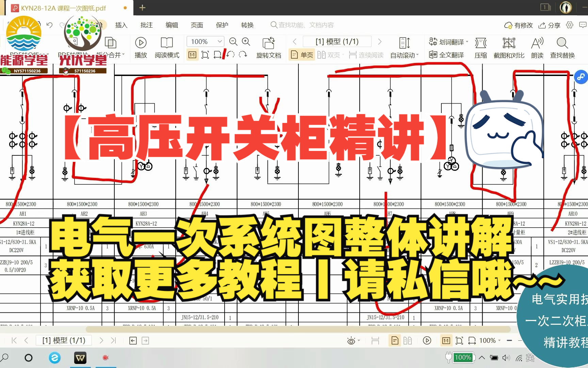Screen dimensions: 588x368
Task: Open the browser icon in taskbar
Action: click(54, 358)
